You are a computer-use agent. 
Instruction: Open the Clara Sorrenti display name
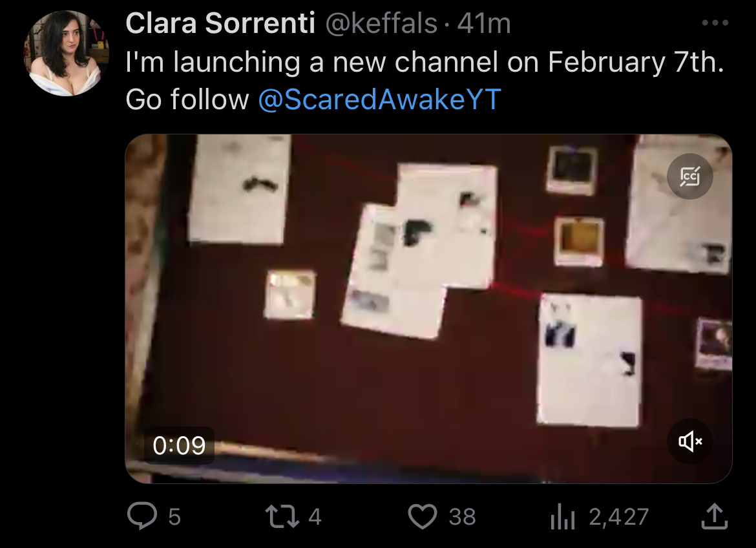[220, 23]
